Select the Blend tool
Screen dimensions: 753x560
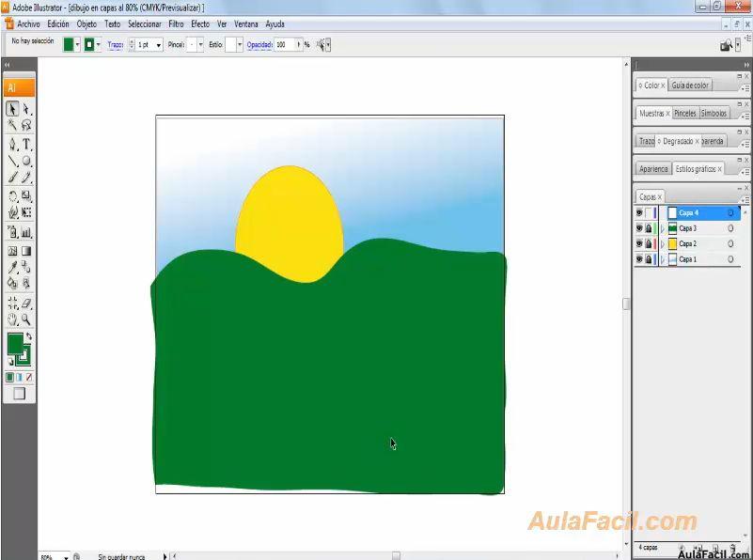[x=26, y=267]
